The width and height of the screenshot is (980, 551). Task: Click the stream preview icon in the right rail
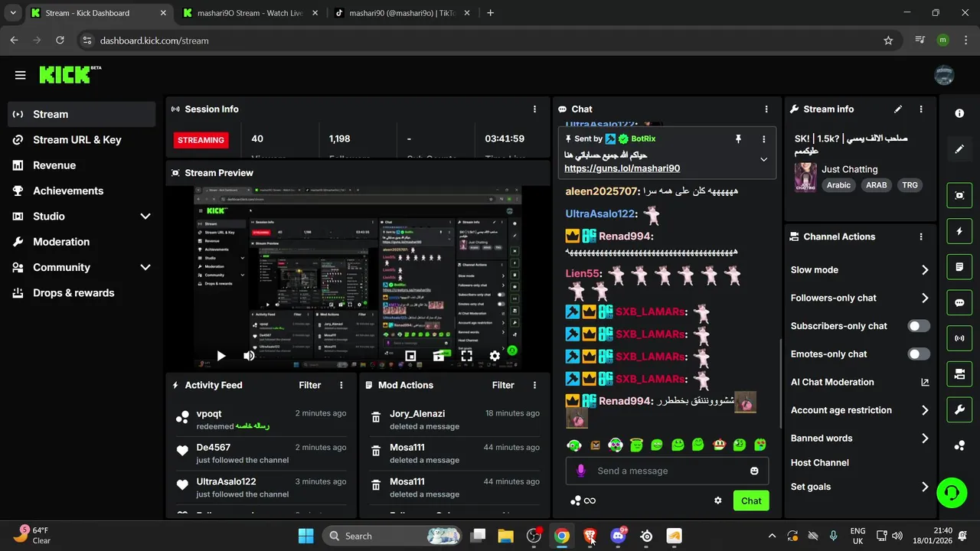pyautogui.click(x=959, y=195)
